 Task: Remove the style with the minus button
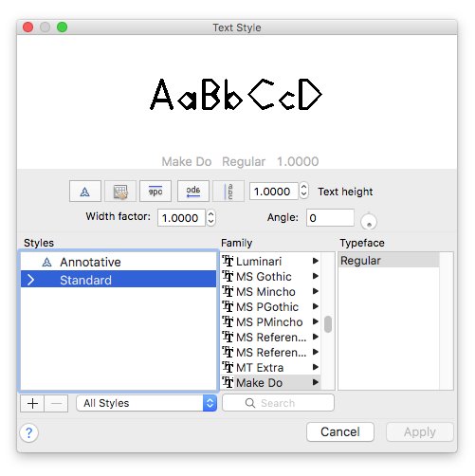coord(56,404)
